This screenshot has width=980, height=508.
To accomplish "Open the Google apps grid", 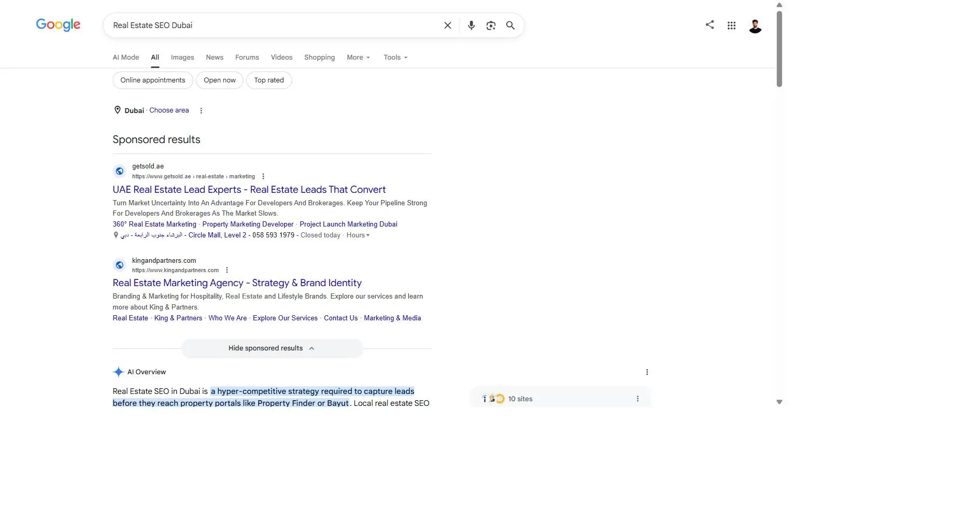I will coord(731,25).
